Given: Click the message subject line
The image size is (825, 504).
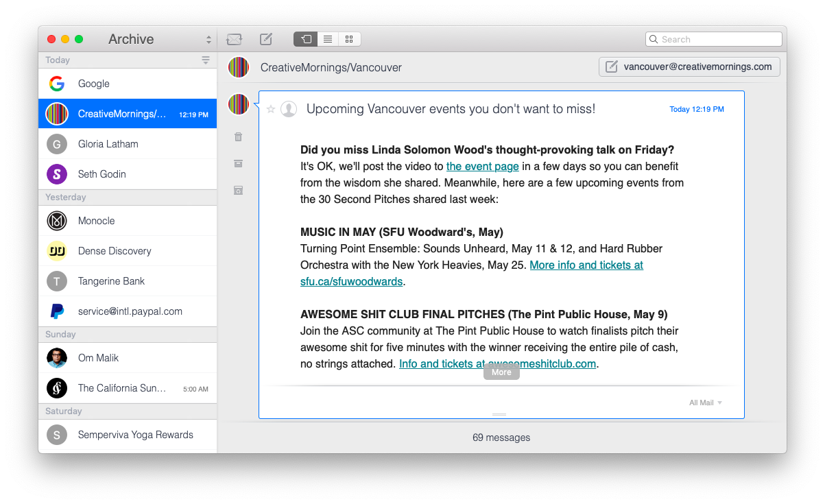Looking at the screenshot, I should (451, 109).
